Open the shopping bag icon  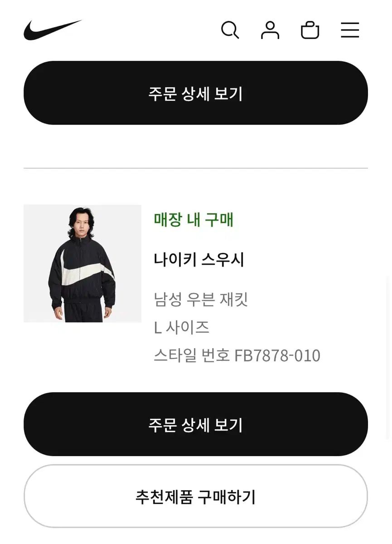(310, 30)
